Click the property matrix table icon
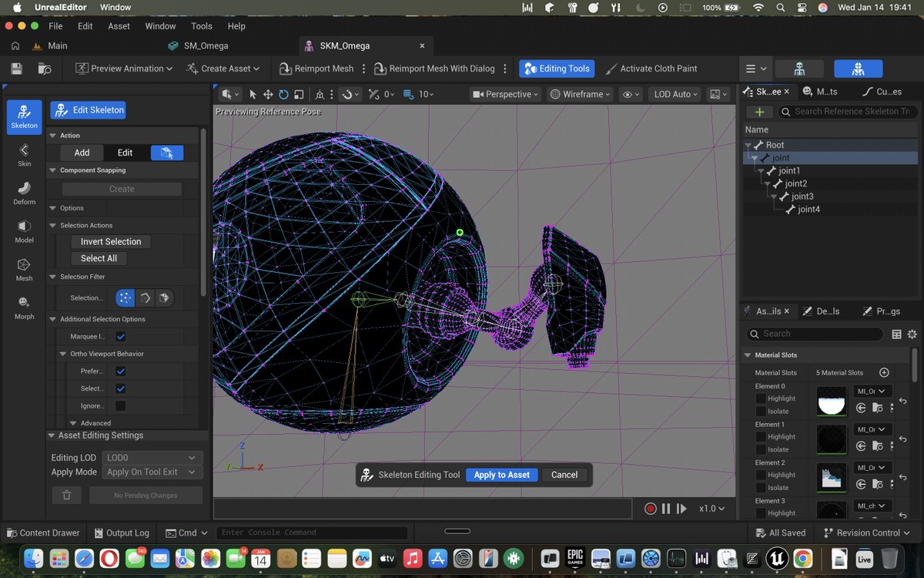The image size is (924, 578). click(896, 334)
